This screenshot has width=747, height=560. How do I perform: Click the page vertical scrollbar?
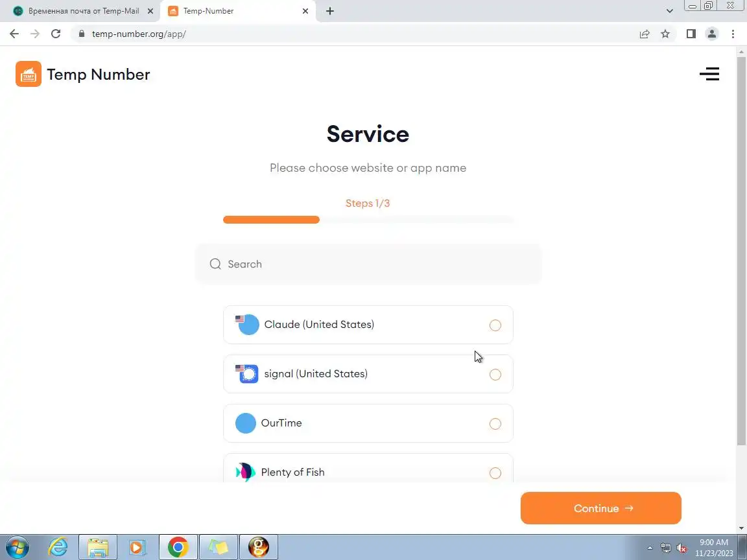741,251
